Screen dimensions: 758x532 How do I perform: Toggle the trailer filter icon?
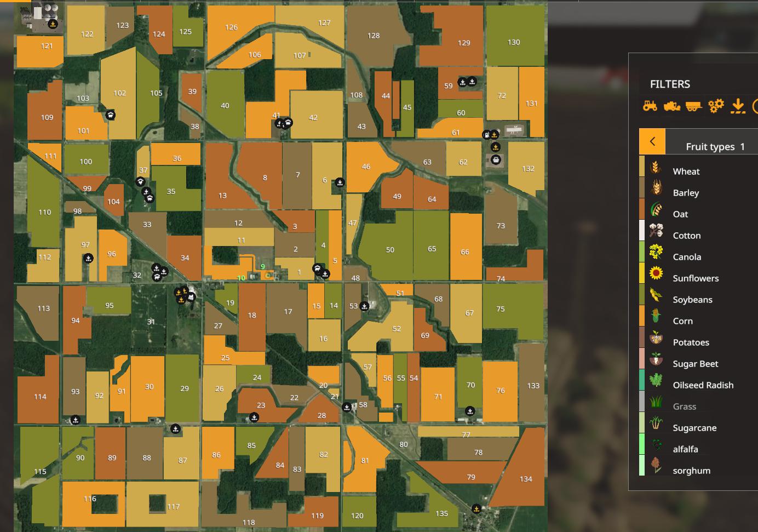click(694, 106)
